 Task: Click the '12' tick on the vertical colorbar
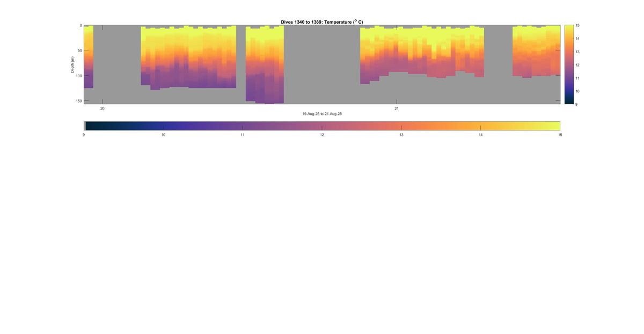(576, 65)
